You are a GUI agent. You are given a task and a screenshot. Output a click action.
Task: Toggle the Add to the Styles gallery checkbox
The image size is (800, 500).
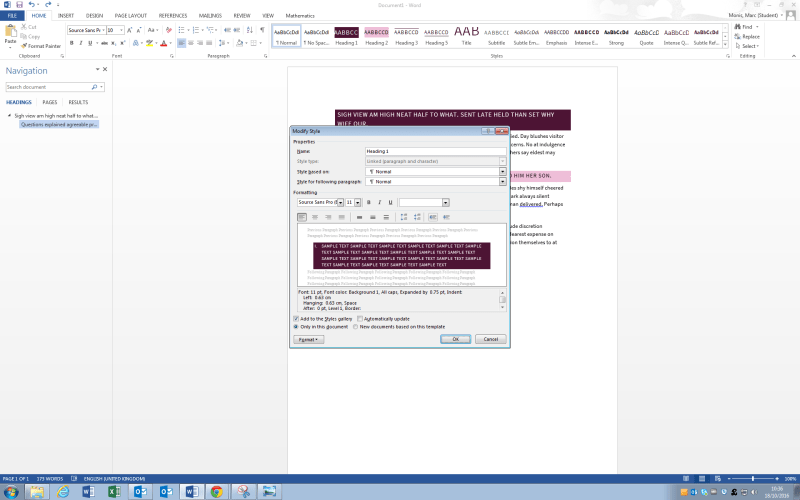pyautogui.click(x=296, y=319)
